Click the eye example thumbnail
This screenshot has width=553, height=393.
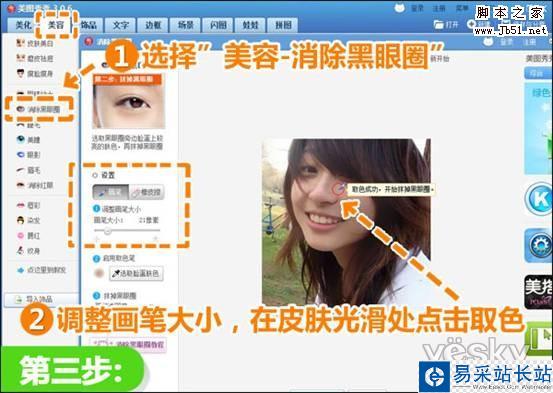click(x=128, y=101)
